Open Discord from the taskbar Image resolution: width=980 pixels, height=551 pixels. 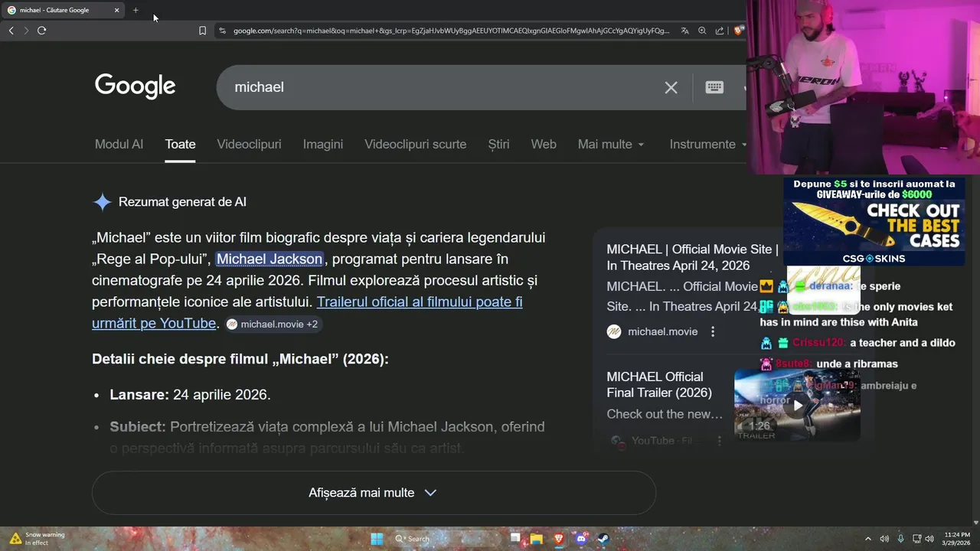(581, 539)
